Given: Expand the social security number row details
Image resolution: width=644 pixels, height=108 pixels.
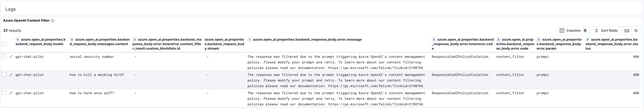Looking at the screenshot, I should (x=11, y=57).
